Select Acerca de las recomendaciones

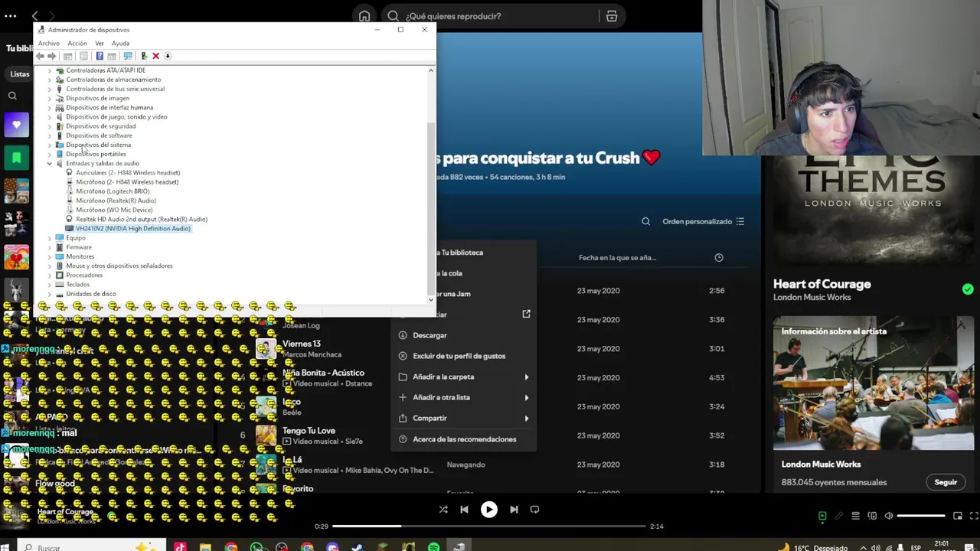(x=464, y=439)
